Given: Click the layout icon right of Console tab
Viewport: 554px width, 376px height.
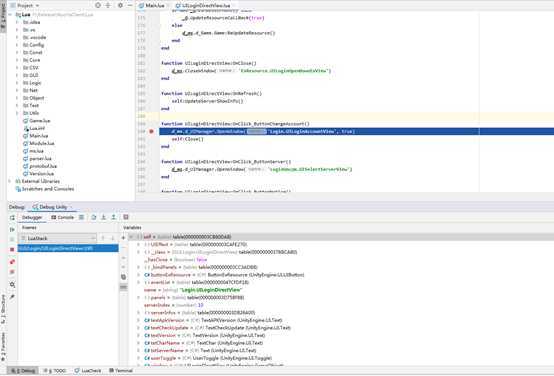Looking at the screenshot, I should pyautogui.click(x=81, y=217).
